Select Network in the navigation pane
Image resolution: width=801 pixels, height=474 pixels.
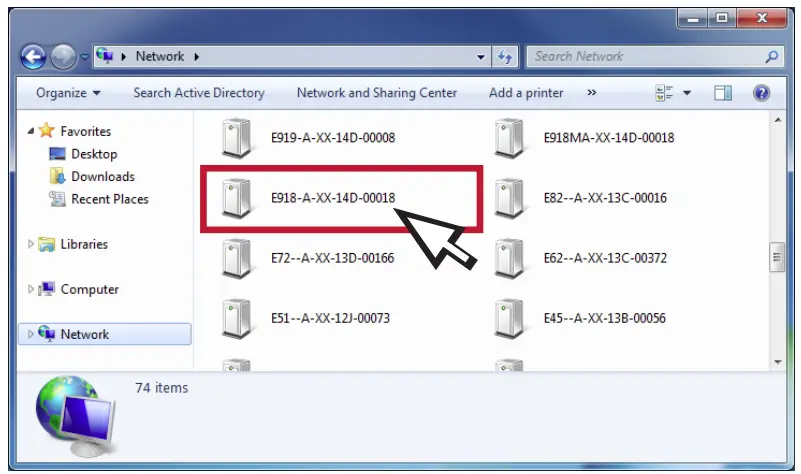click(x=84, y=334)
